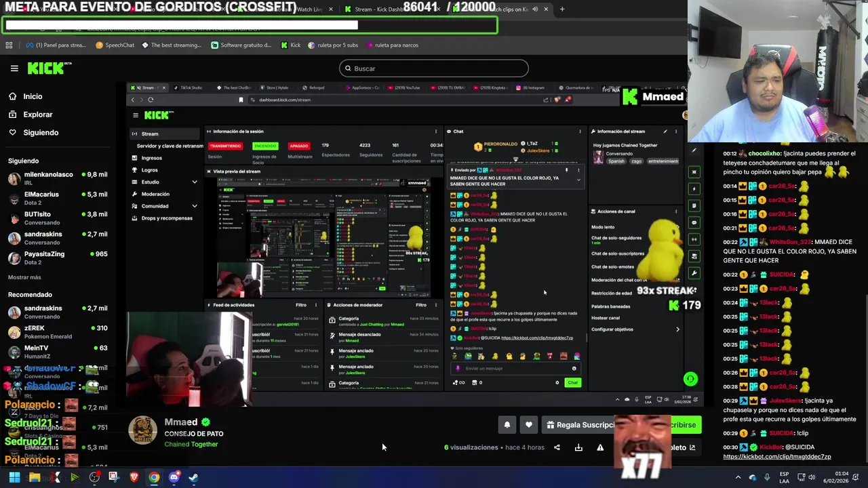Viewport: 868px width, 488px height.
Task: Expand Configurar objetivos arrow in clip
Action: [677, 329]
